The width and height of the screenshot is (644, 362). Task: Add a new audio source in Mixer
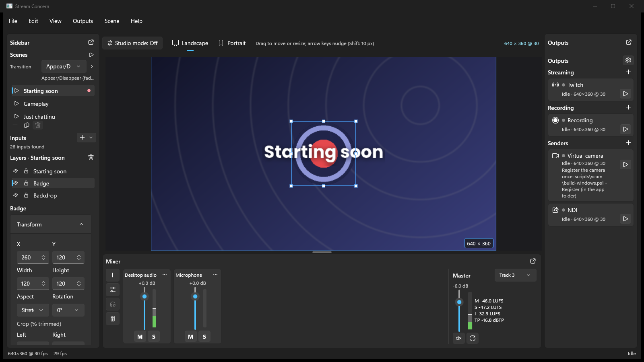pos(113,275)
